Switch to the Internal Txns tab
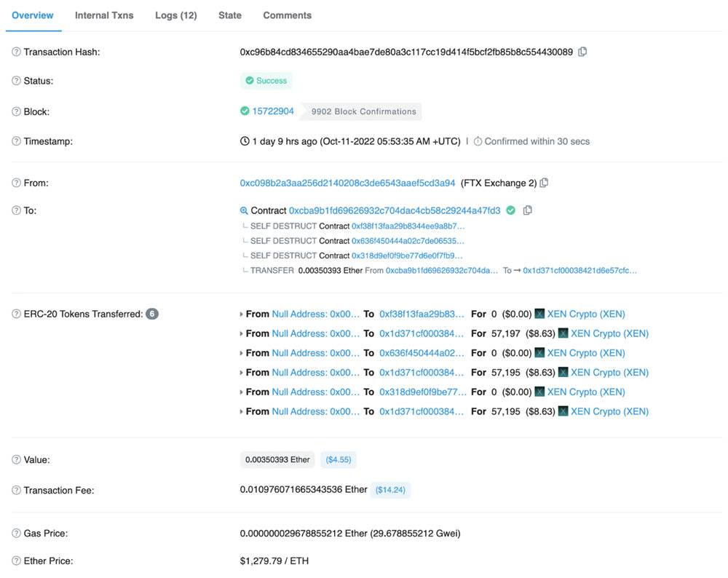728x578 pixels. click(104, 15)
